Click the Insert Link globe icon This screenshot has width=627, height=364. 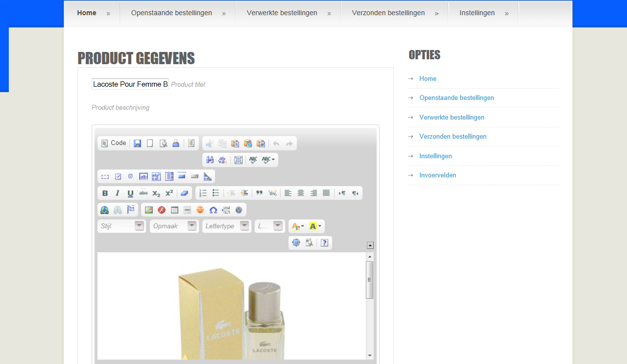click(105, 210)
